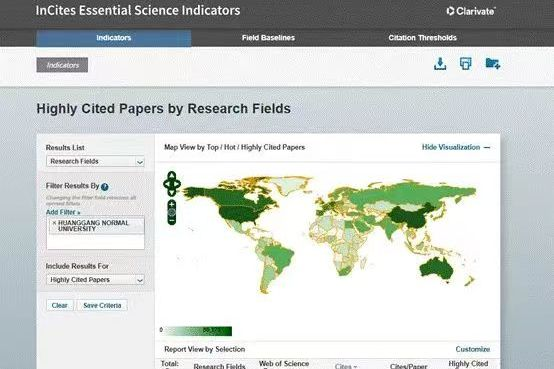Switch to the Field Baselines tab
Viewport: 554px width, 369px height.
pyautogui.click(x=268, y=38)
